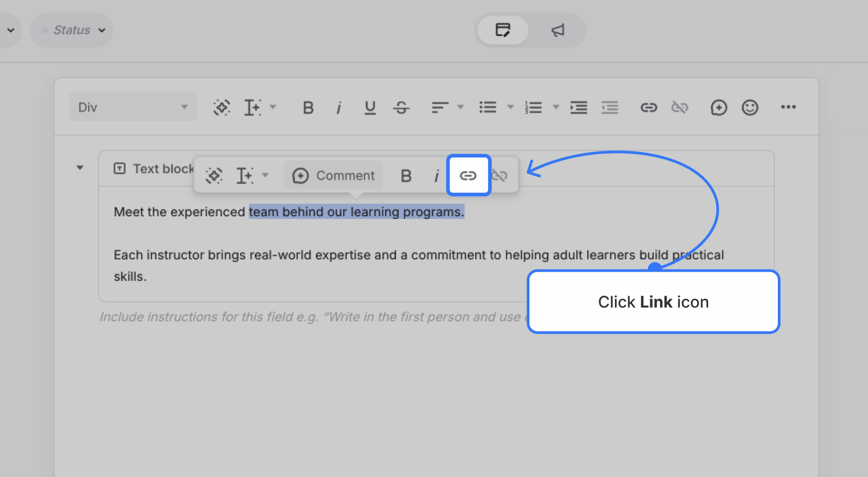Click the add comment icon in the main toolbar

coord(719,107)
